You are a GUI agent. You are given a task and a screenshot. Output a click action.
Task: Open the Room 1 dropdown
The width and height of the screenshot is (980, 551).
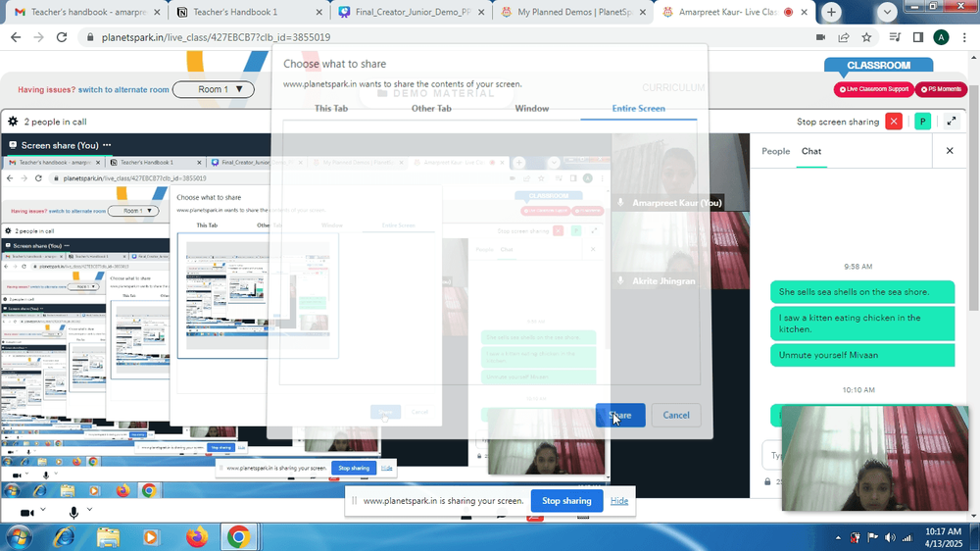[213, 89]
